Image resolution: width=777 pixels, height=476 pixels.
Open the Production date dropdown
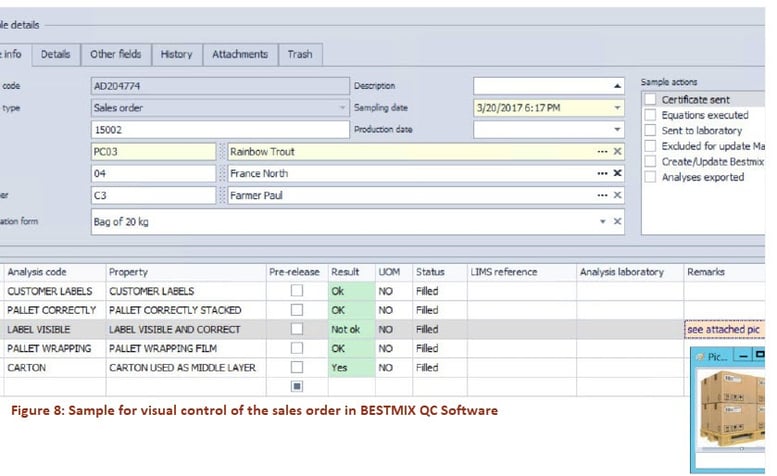pyautogui.click(x=617, y=130)
